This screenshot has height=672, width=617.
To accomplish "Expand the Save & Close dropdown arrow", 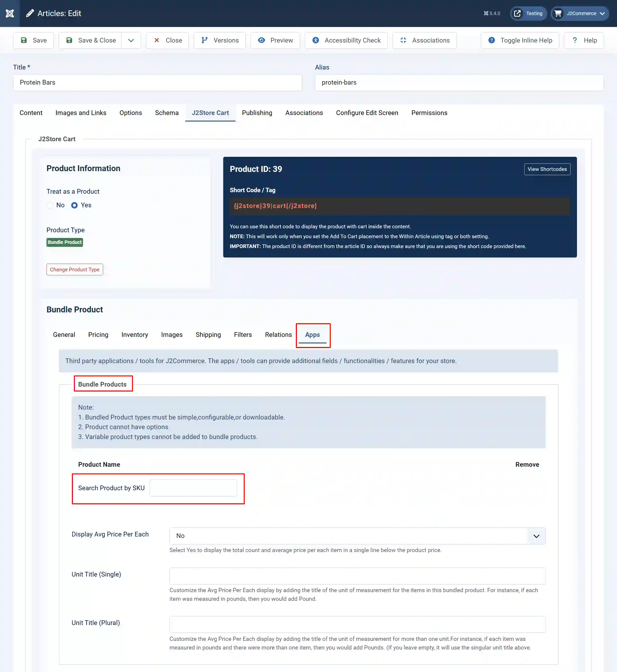I will [131, 40].
